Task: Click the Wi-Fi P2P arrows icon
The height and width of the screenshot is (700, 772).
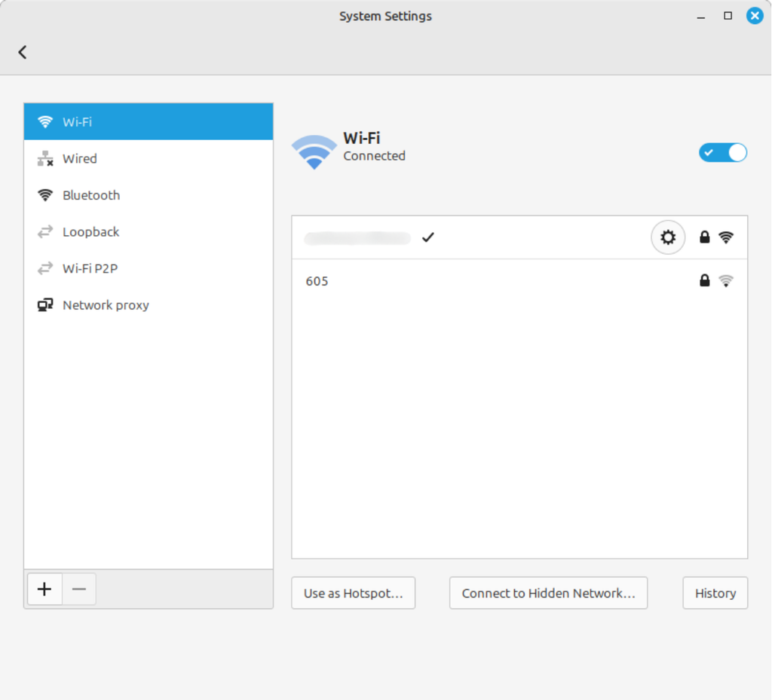Action: [45, 268]
